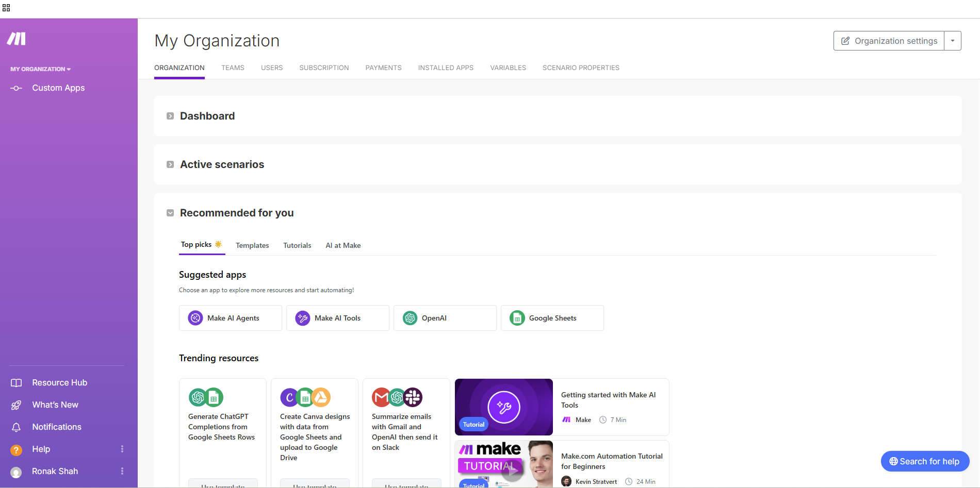Open Custom Apps in the sidebar

pyautogui.click(x=58, y=88)
